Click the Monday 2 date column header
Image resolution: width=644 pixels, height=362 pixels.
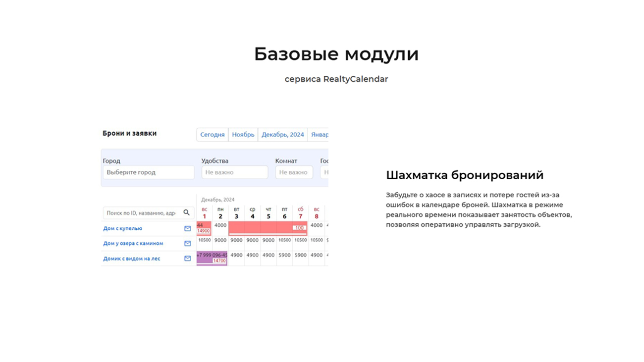(220, 213)
